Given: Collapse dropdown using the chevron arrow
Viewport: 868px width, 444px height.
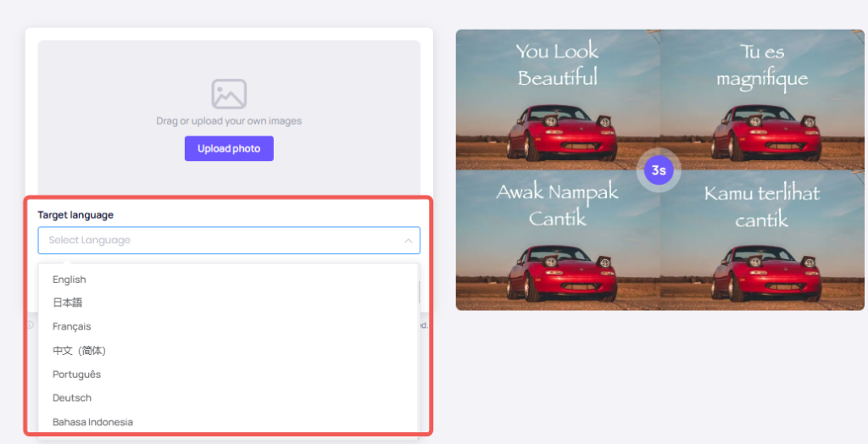Looking at the screenshot, I should pos(408,241).
